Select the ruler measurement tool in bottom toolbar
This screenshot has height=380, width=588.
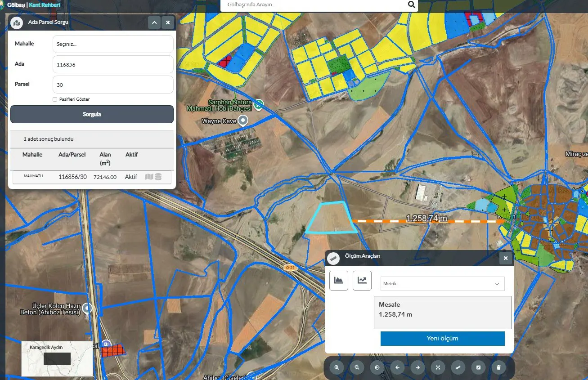point(458,367)
